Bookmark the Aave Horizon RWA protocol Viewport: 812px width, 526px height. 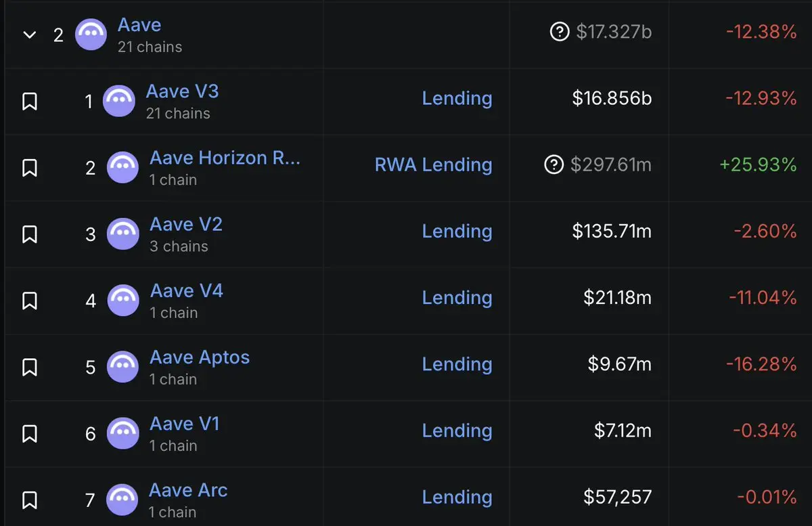29,168
